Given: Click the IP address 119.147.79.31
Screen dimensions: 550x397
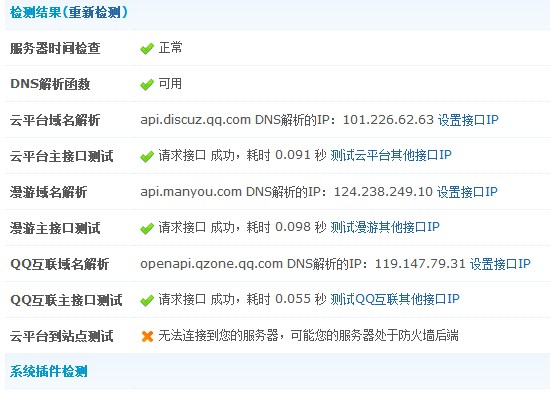Looking at the screenshot, I should pos(420,264).
